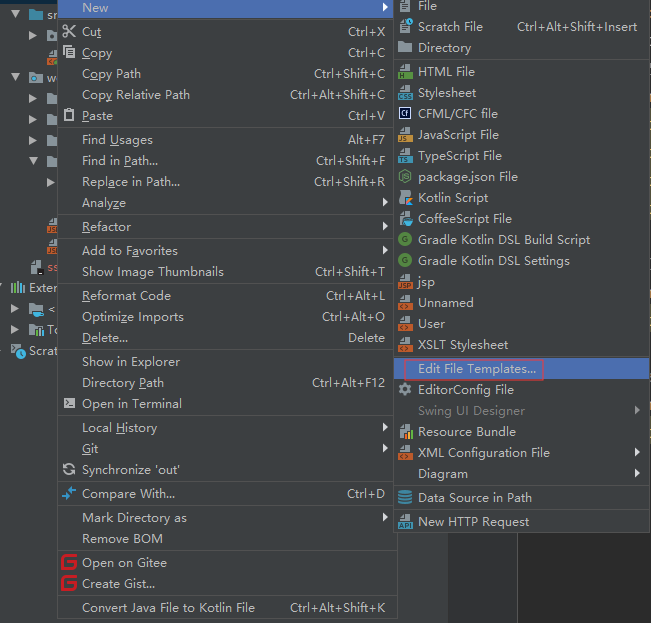Expand the Local History submenu arrow
The height and width of the screenshot is (623, 651).
(385, 427)
